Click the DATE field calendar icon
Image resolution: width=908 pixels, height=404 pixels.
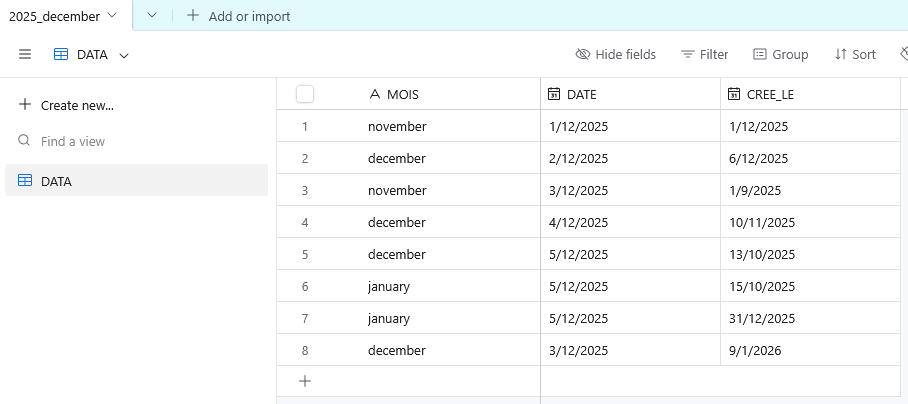554,94
